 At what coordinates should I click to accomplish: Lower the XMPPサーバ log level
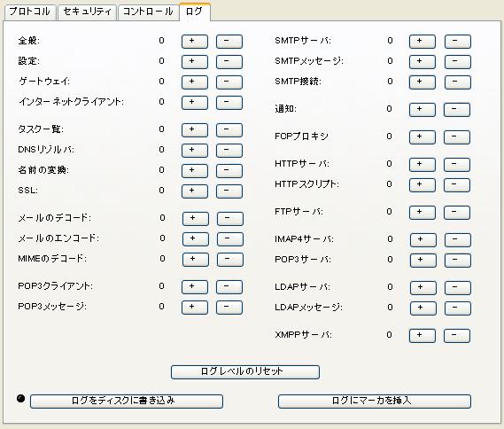tap(457, 336)
